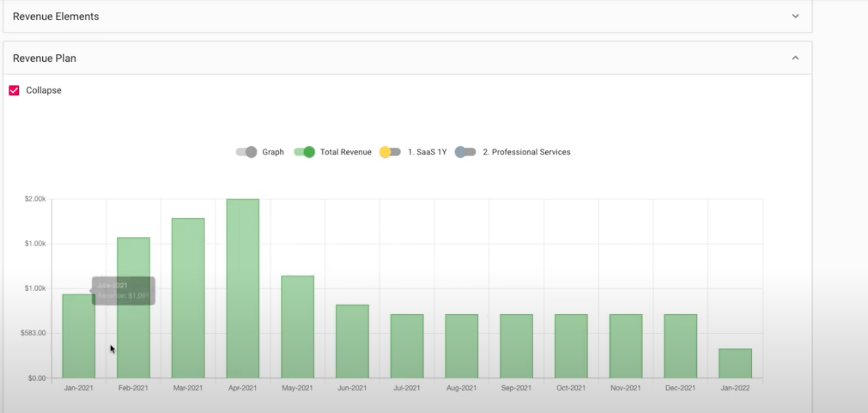Click the Jan-2021 revenue bar
Image resolution: width=868 pixels, height=413 pixels.
tap(79, 336)
